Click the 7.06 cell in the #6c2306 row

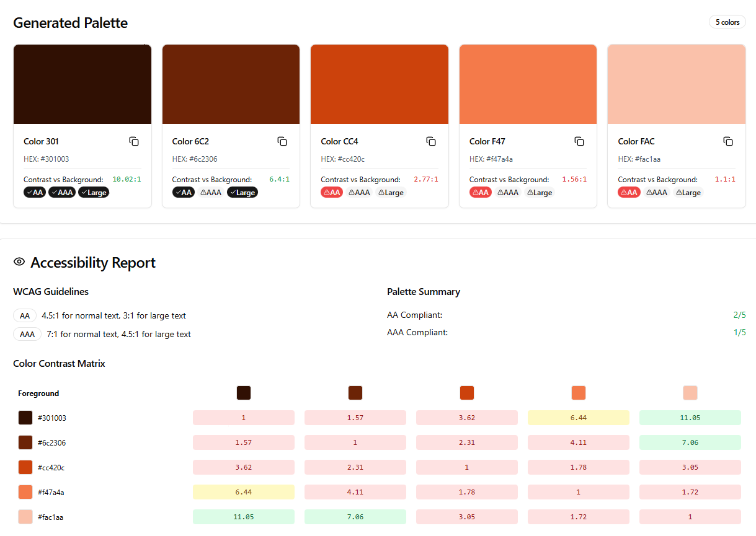(690, 442)
